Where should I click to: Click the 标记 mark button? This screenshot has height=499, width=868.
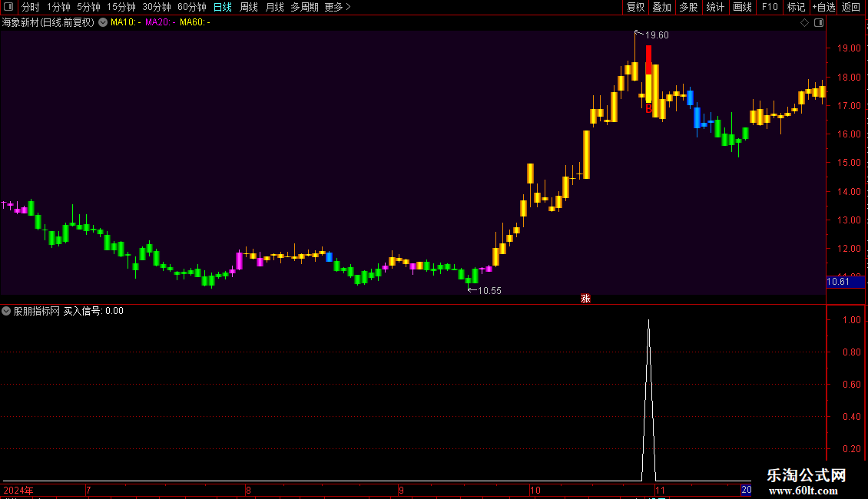pos(796,7)
